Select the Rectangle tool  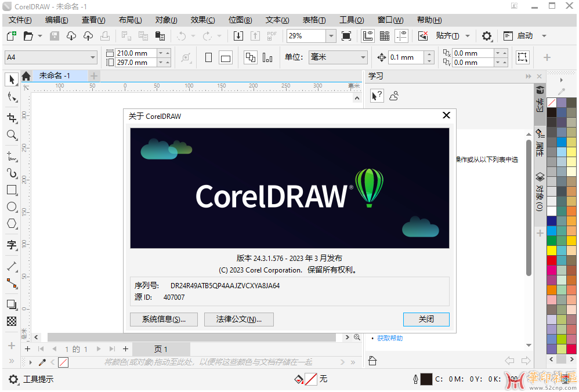pos(12,190)
